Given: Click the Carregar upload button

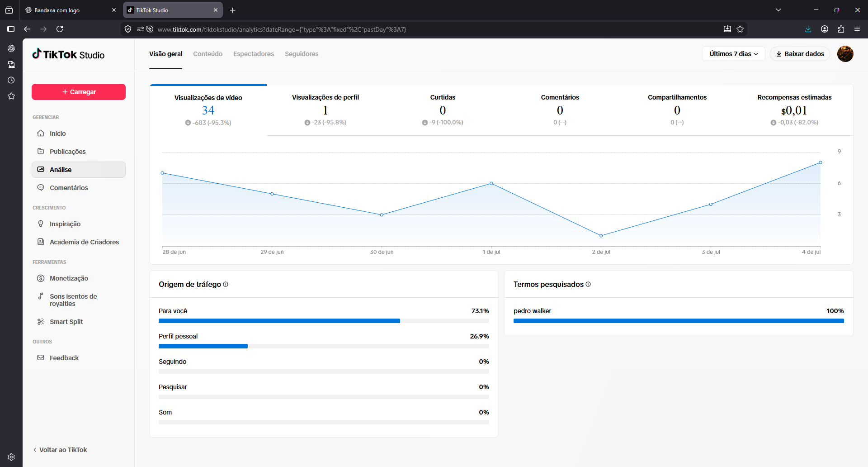Looking at the screenshot, I should [x=79, y=92].
